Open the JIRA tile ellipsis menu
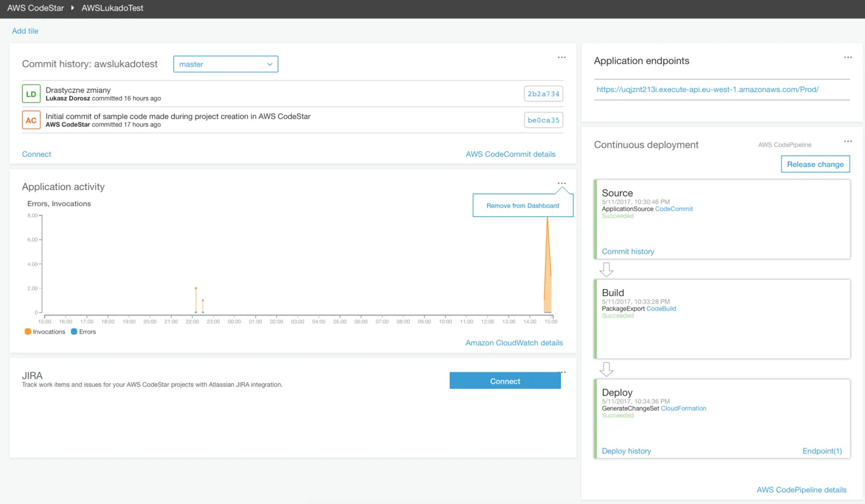 [562, 372]
